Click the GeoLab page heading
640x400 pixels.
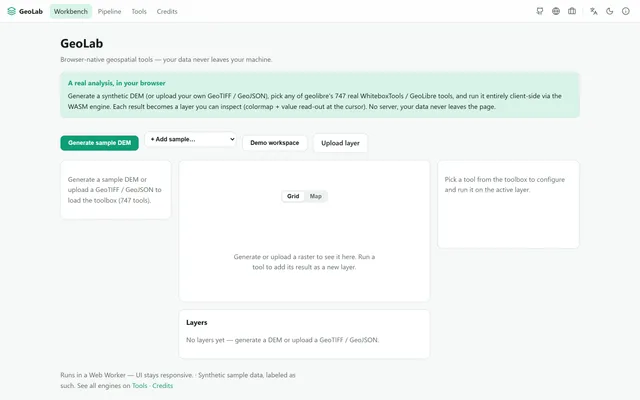click(x=82, y=43)
